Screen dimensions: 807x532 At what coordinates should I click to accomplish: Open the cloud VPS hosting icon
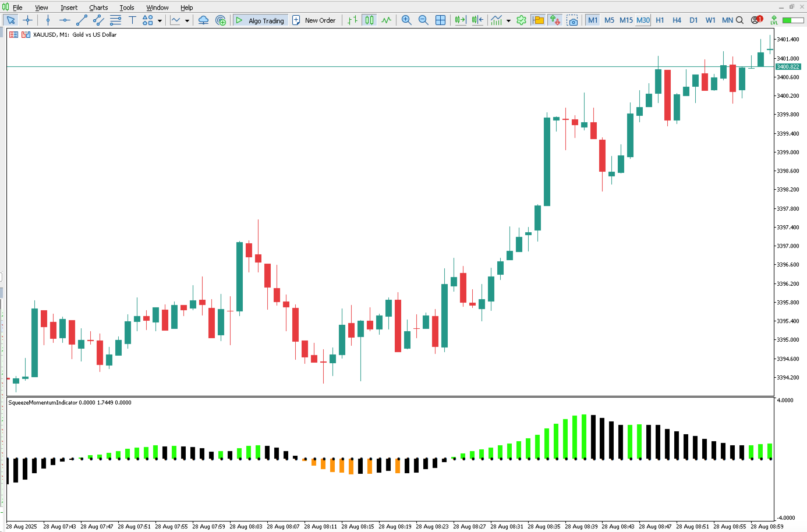pyautogui.click(x=203, y=20)
